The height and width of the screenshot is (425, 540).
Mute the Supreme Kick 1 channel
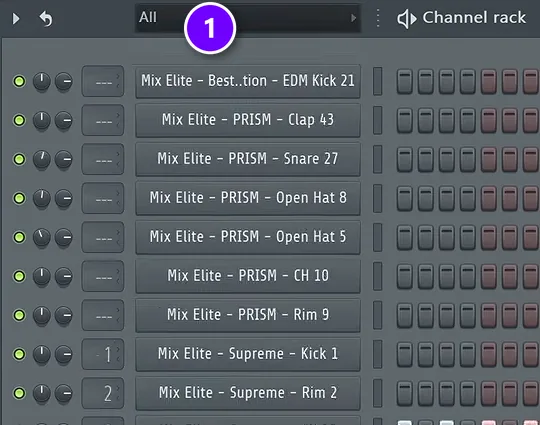pos(19,354)
